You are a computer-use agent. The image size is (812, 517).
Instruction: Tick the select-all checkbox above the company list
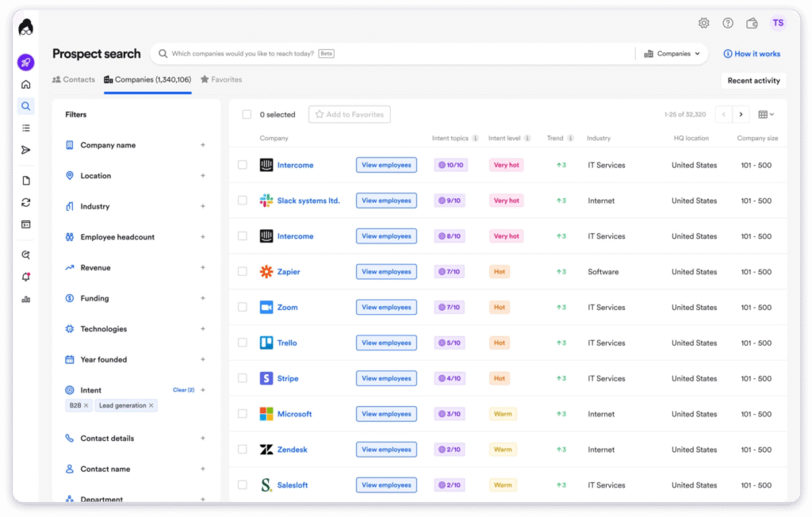[247, 114]
